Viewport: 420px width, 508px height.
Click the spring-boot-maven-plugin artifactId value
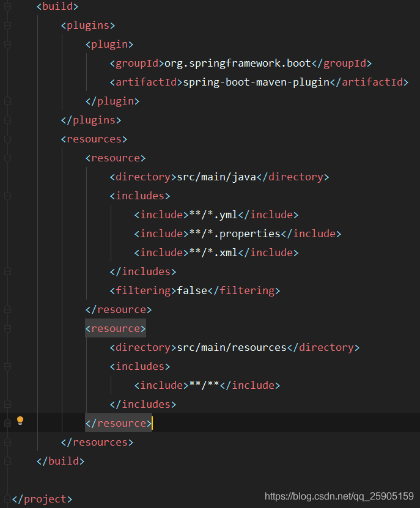256,83
